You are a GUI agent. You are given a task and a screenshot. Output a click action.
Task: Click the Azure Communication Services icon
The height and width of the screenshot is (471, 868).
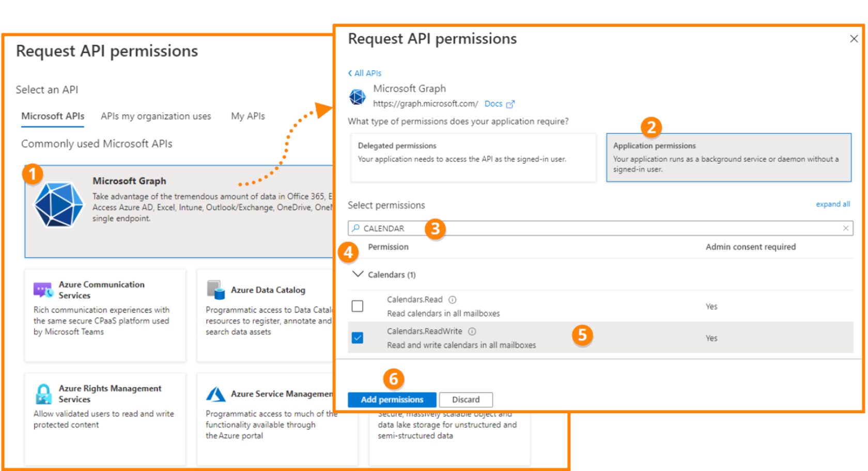point(43,290)
